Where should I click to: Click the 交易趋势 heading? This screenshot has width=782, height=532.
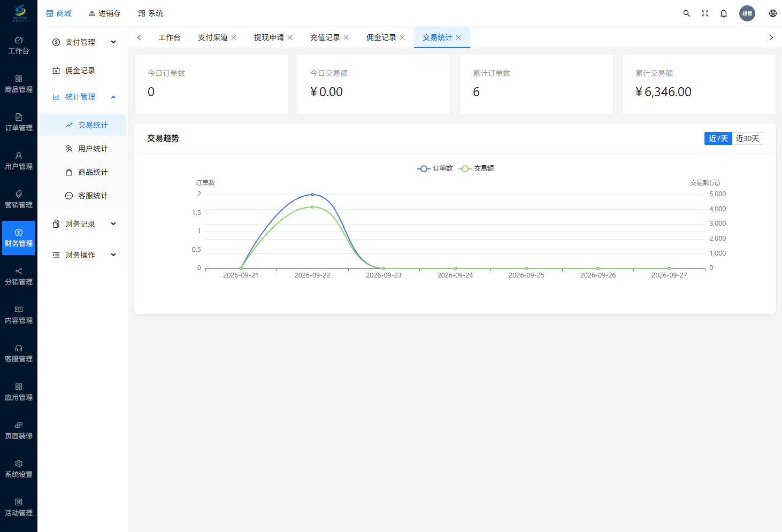(163, 138)
